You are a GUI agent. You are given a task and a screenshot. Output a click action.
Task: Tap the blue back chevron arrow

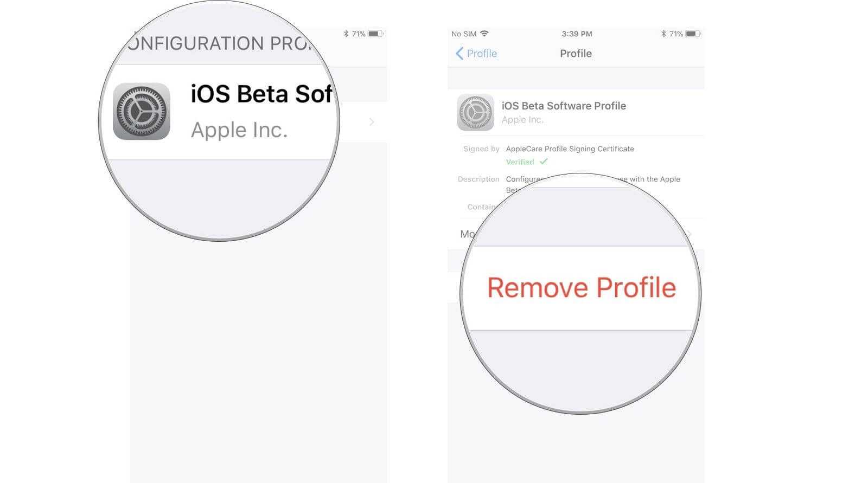(459, 53)
